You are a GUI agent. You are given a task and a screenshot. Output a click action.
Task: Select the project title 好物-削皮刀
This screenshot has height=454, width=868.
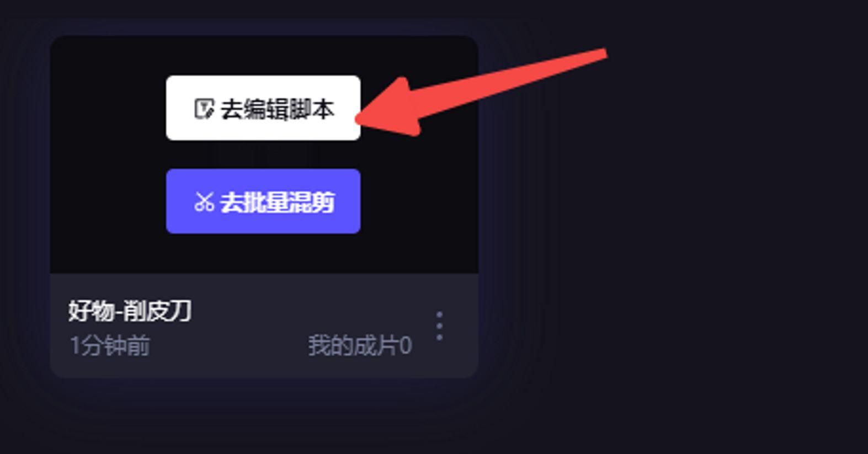click(x=130, y=311)
